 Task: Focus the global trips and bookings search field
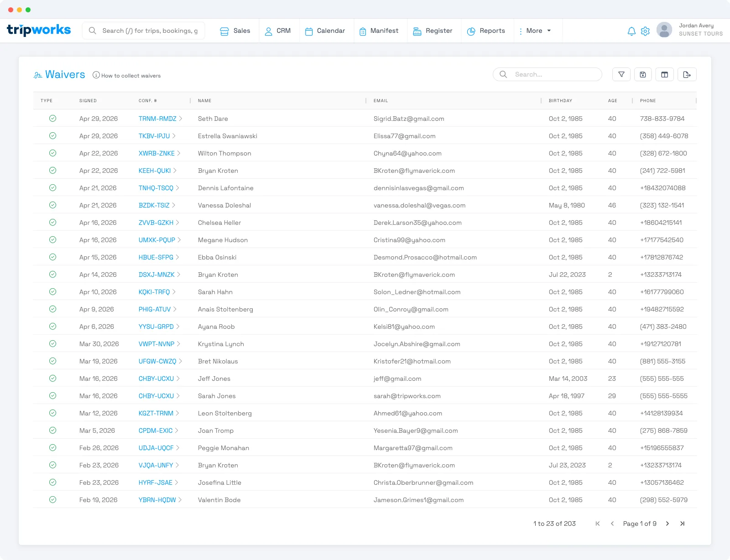click(143, 31)
